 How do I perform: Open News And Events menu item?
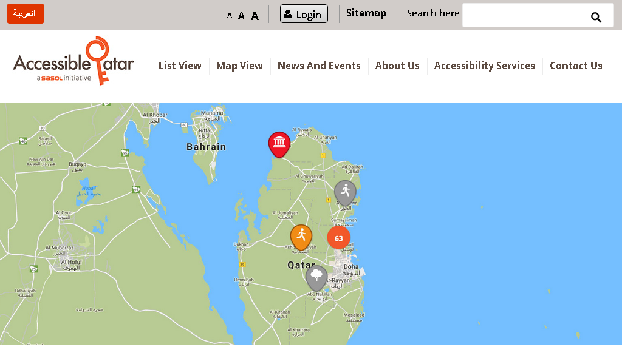tap(319, 66)
